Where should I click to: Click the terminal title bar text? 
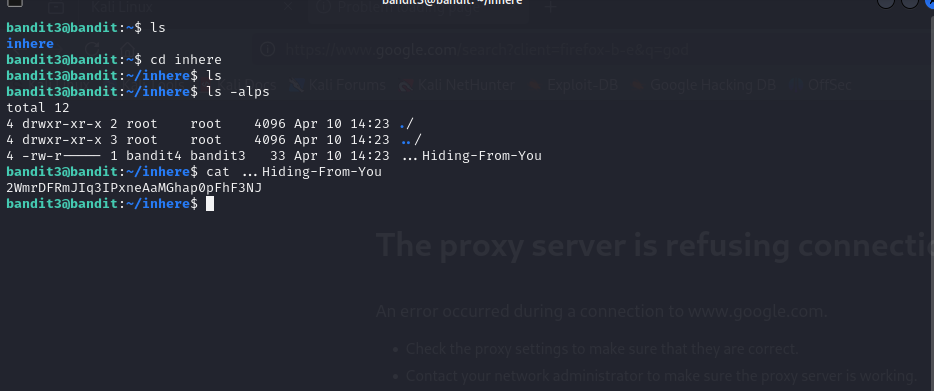452,2
